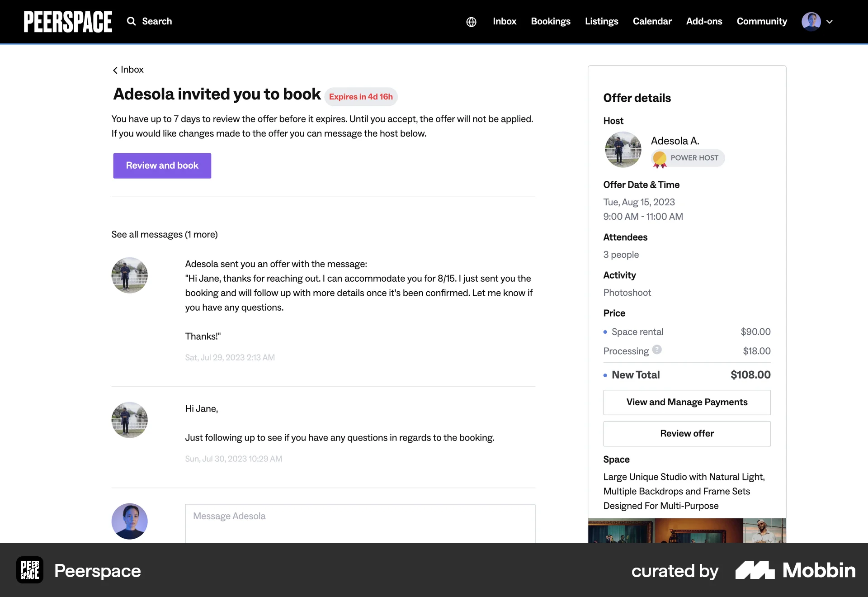Open search with the magnifying glass icon

132,21
